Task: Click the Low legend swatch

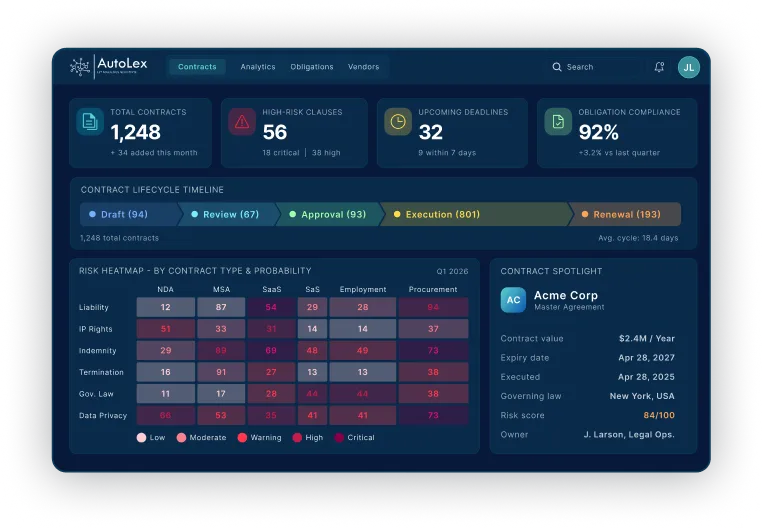Action: click(142, 438)
